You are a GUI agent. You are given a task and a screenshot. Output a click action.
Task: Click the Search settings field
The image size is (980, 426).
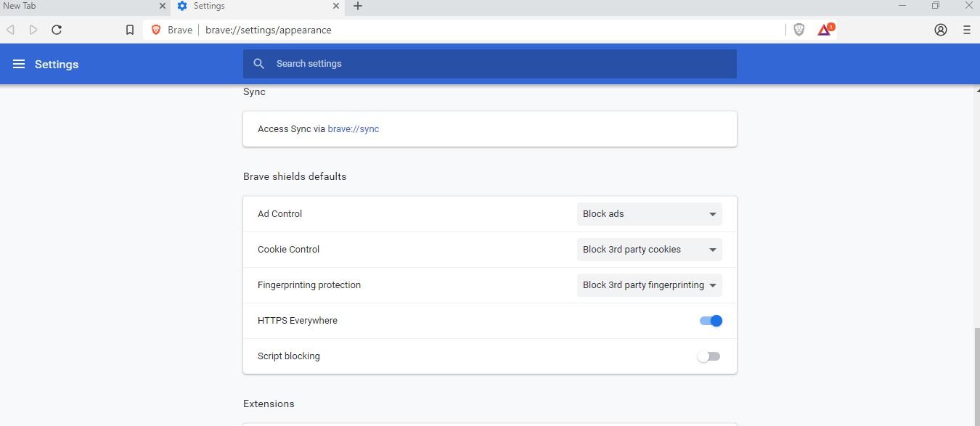coord(501,64)
